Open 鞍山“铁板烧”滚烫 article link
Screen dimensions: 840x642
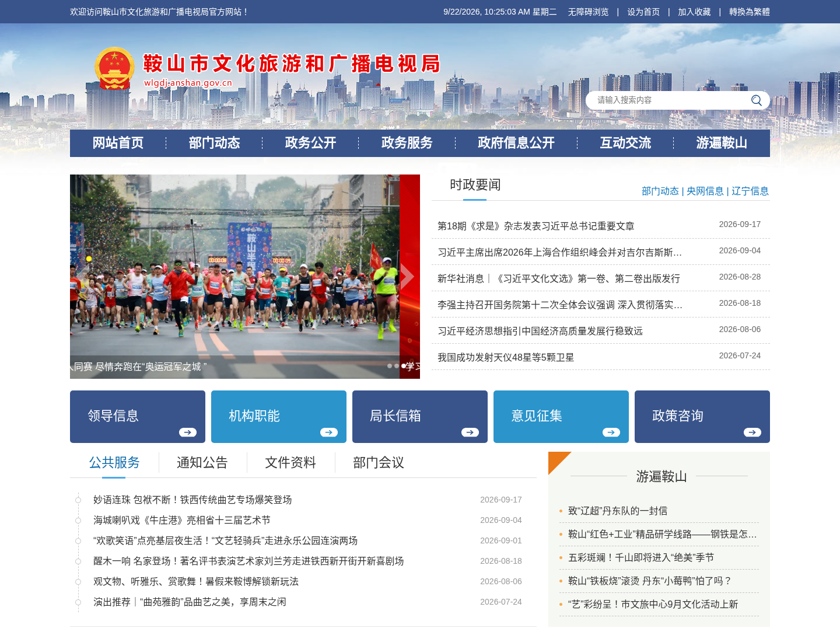coord(650,581)
